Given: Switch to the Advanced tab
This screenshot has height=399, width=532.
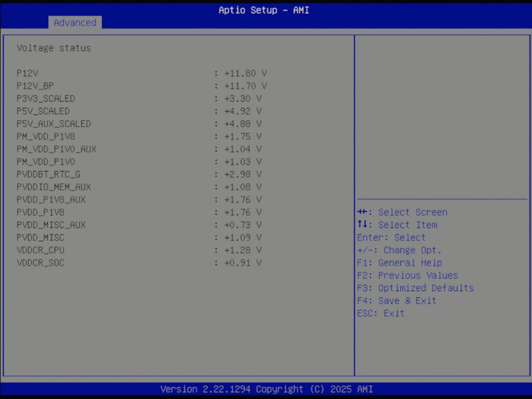Looking at the screenshot, I should (x=75, y=23).
